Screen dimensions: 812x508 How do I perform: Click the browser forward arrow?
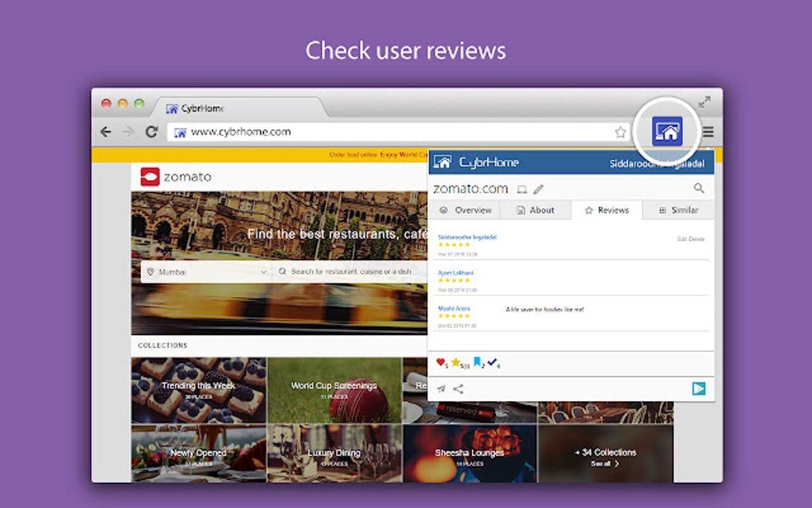(128, 132)
